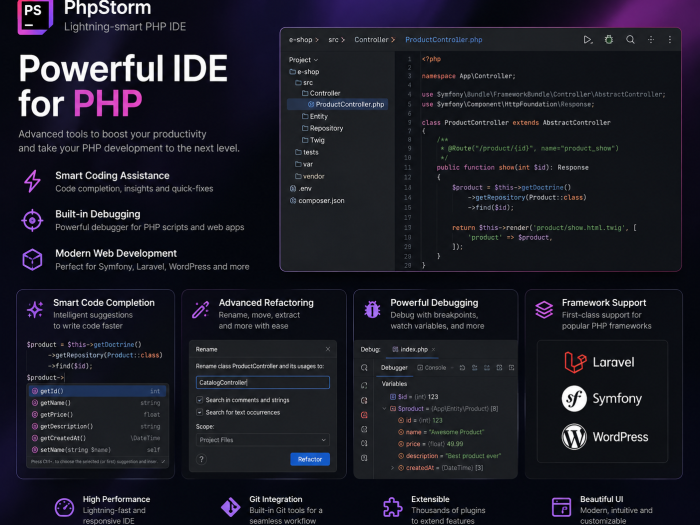
Task: Open the Console tab dropdown arrow
Action: (x=452, y=368)
